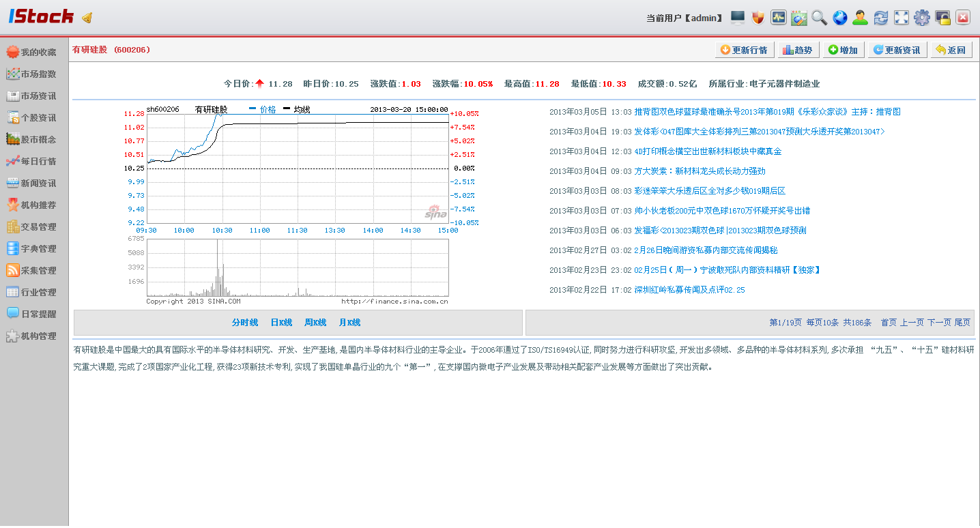Click the 更新行情 button
The width and height of the screenshot is (980, 528).
click(744, 50)
